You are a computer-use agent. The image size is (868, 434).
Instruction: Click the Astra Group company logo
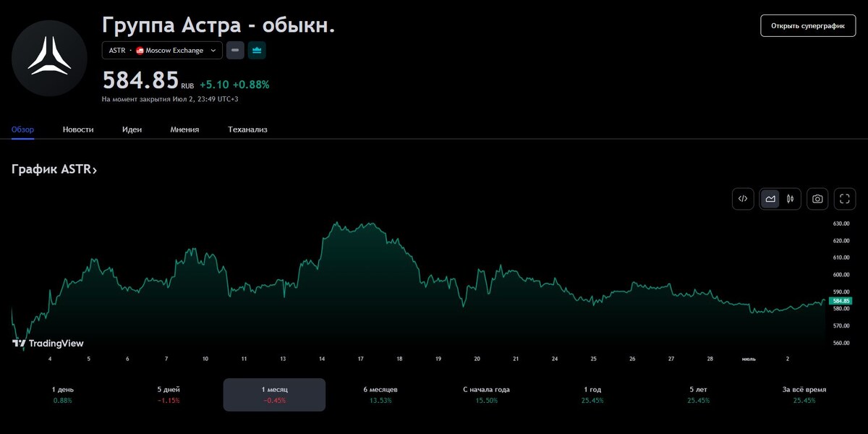[x=49, y=59]
